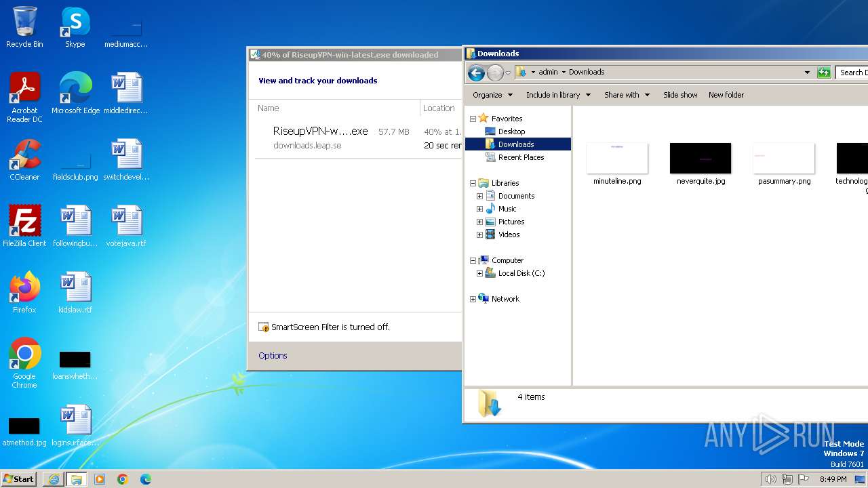Start a Slide show
This screenshot has height=488, width=868.
click(680, 95)
